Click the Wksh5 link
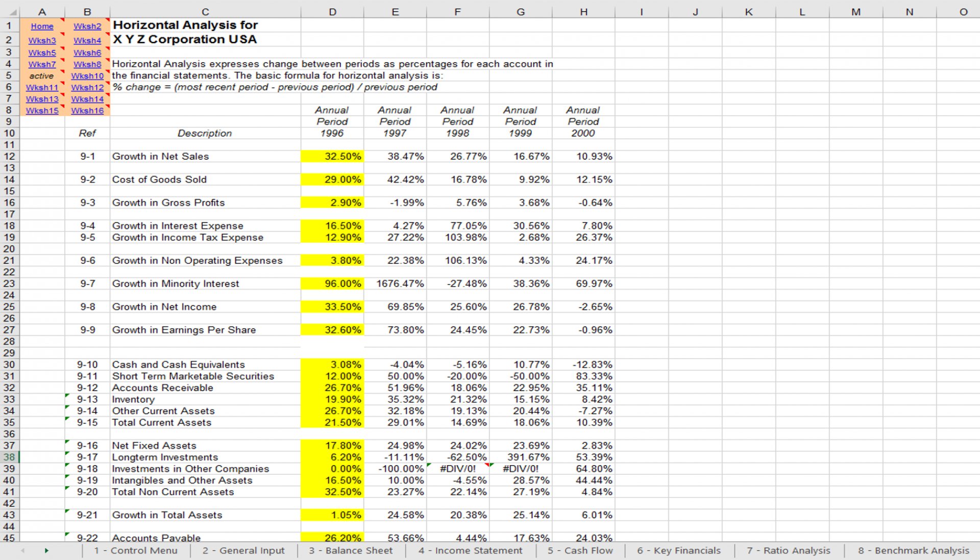The width and height of the screenshot is (980, 560). pyautogui.click(x=42, y=53)
